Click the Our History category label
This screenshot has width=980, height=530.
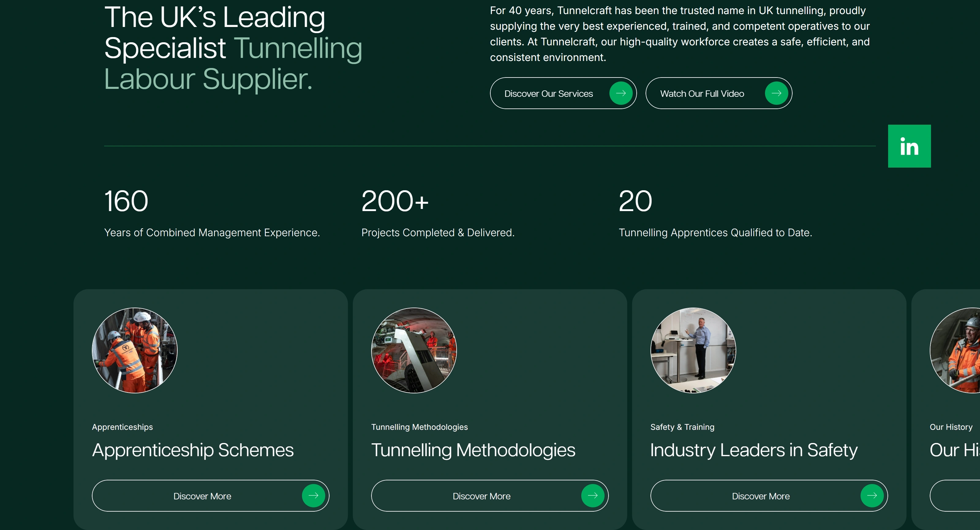click(951, 427)
